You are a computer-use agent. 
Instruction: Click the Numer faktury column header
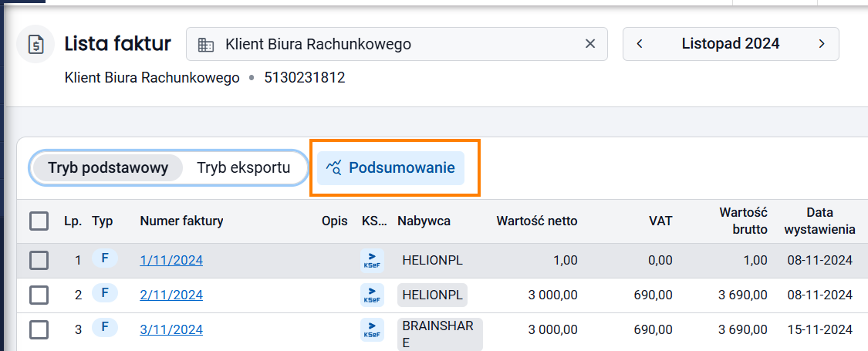pyautogui.click(x=181, y=221)
